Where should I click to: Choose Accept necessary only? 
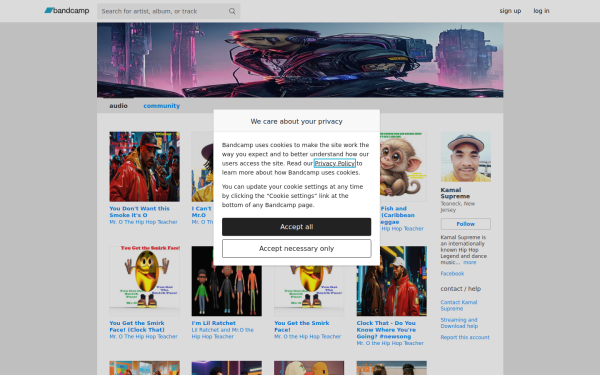click(297, 248)
